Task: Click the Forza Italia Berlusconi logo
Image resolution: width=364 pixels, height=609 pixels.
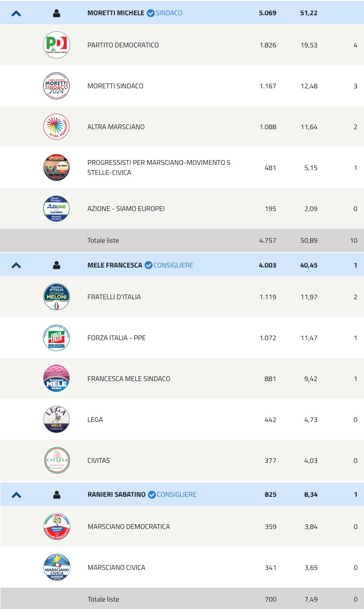Action: pos(57,338)
